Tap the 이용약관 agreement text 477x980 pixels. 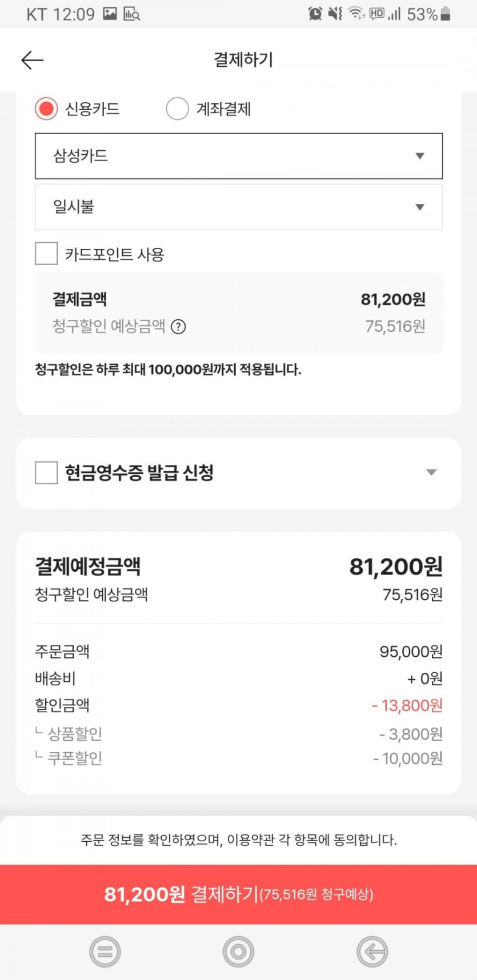click(x=239, y=840)
